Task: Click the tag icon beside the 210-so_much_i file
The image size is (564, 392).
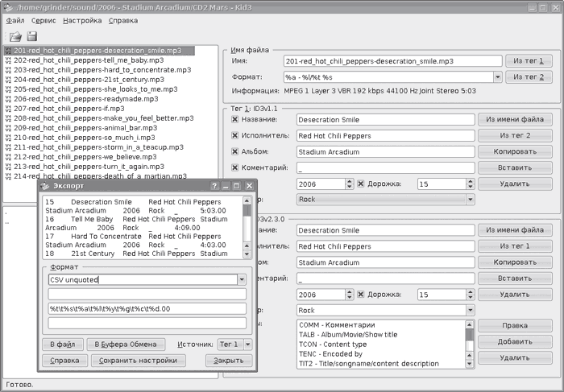Action: tap(7, 138)
